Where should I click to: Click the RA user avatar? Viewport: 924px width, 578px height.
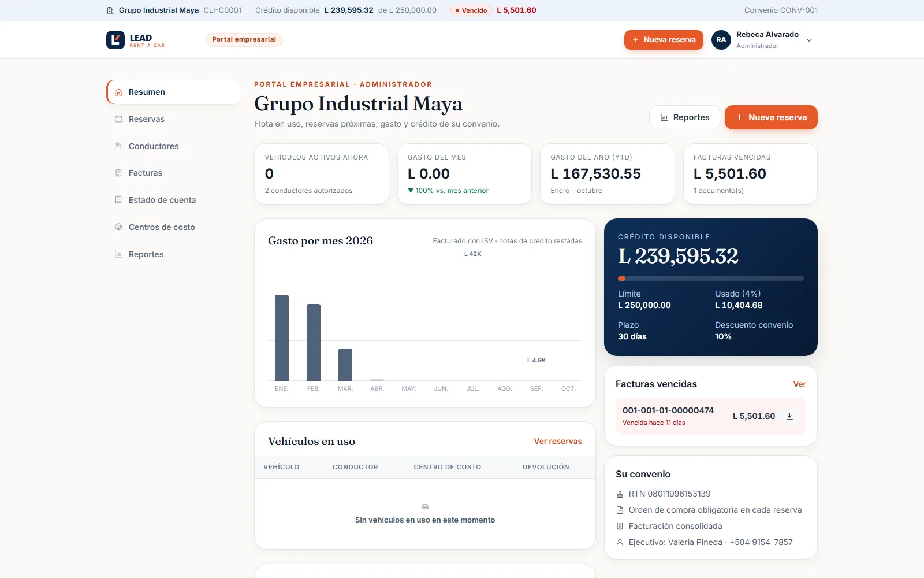tap(721, 40)
